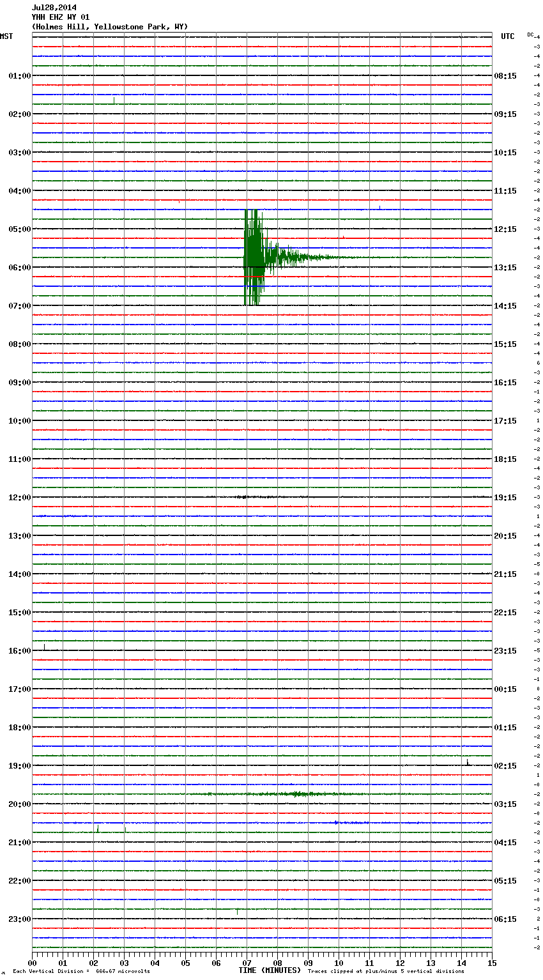Click the date label Jul28,2014
This screenshot has width=543, height=980.
(x=54, y=8)
